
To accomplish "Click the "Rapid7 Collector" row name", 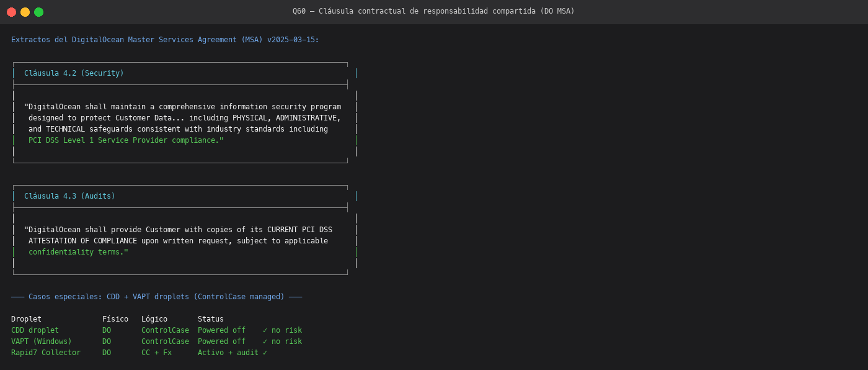I will tap(46, 353).
